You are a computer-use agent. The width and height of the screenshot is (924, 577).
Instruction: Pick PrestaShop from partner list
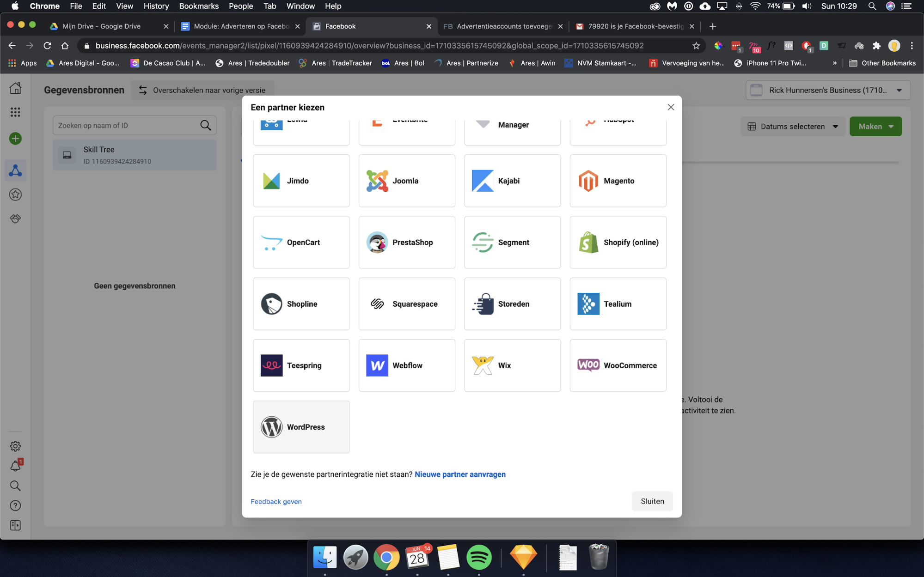click(407, 242)
